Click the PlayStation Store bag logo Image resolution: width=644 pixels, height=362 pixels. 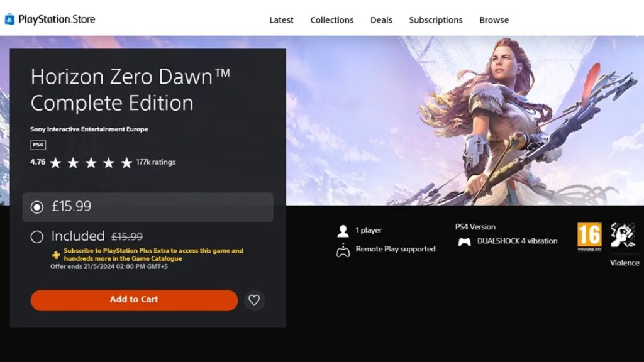(11, 19)
